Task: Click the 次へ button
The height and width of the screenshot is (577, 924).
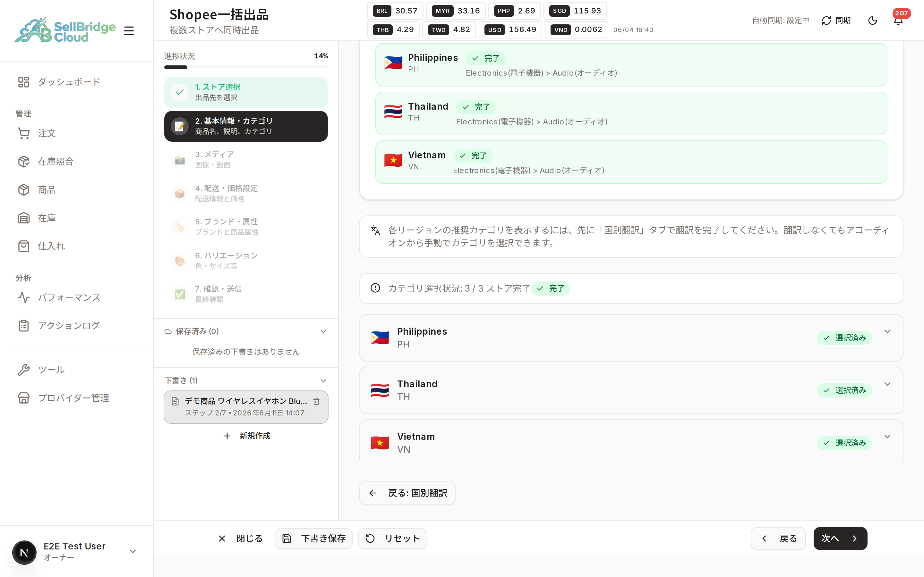Action: coord(840,539)
